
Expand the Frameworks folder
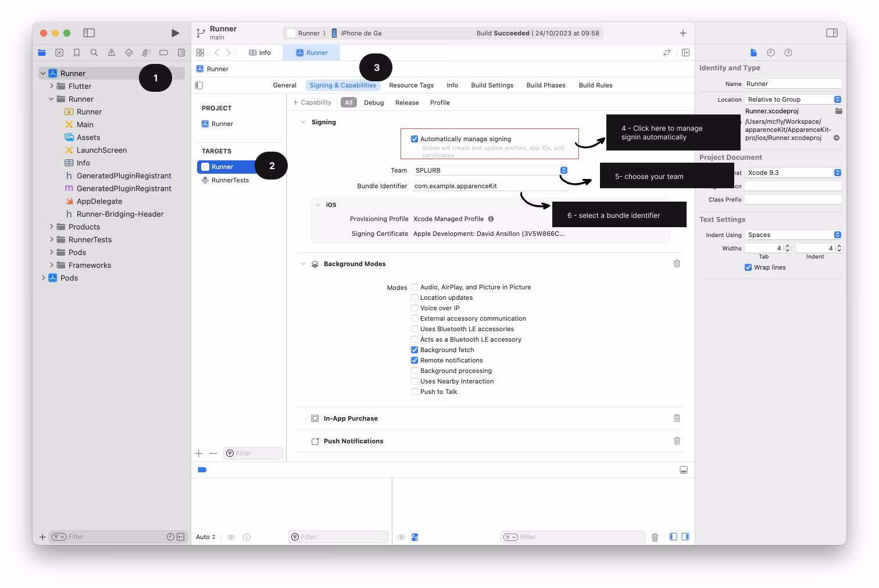pos(51,265)
